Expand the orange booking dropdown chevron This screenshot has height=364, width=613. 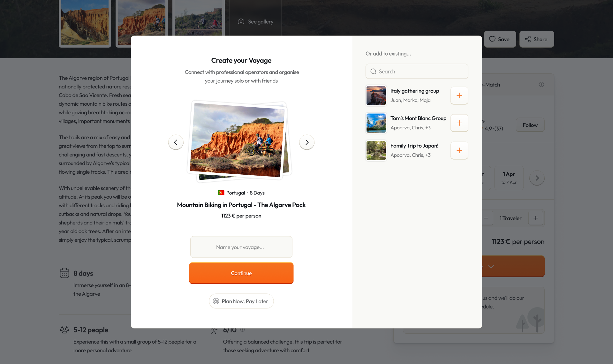[491, 266]
